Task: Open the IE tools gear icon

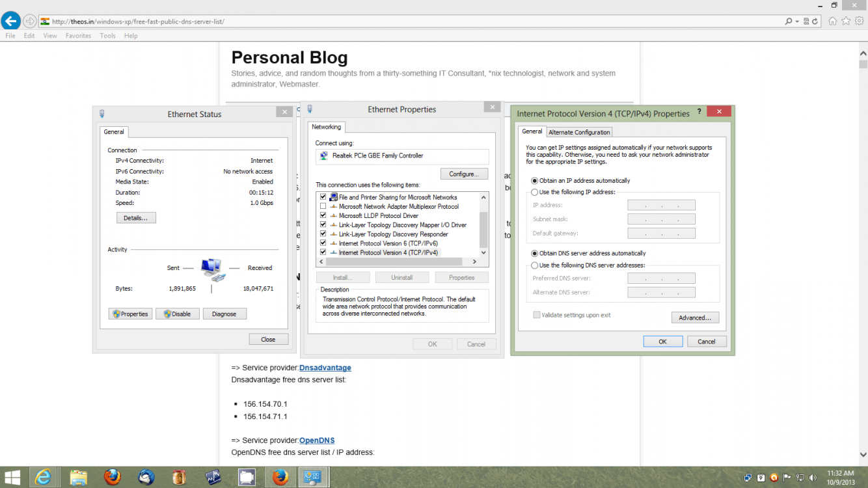Action: [x=859, y=21]
